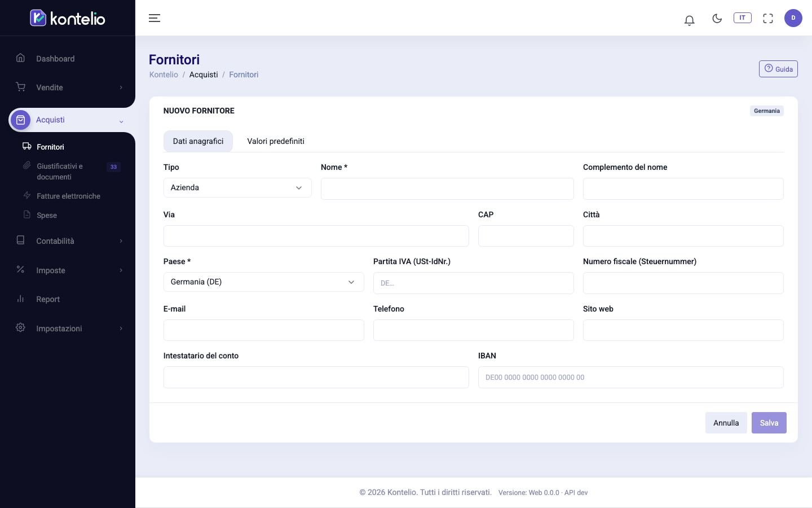Click the Annulla button
The width and height of the screenshot is (812, 508).
[726, 423]
